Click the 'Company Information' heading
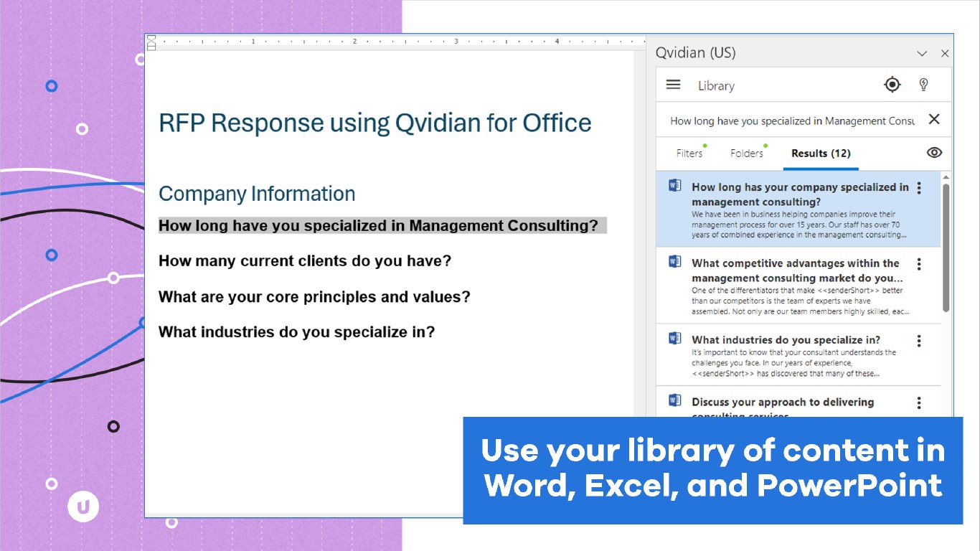 [257, 194]
